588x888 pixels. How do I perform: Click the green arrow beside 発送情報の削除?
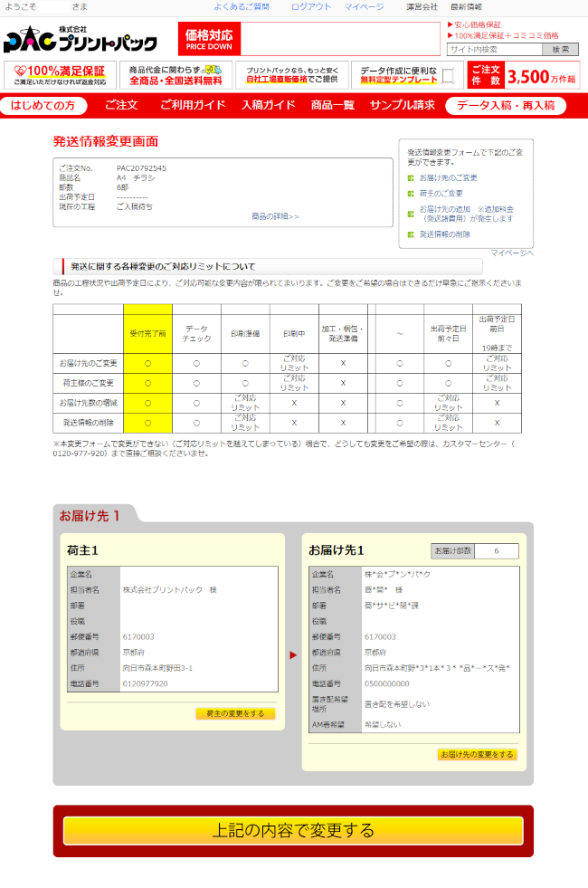pos(411,234)
